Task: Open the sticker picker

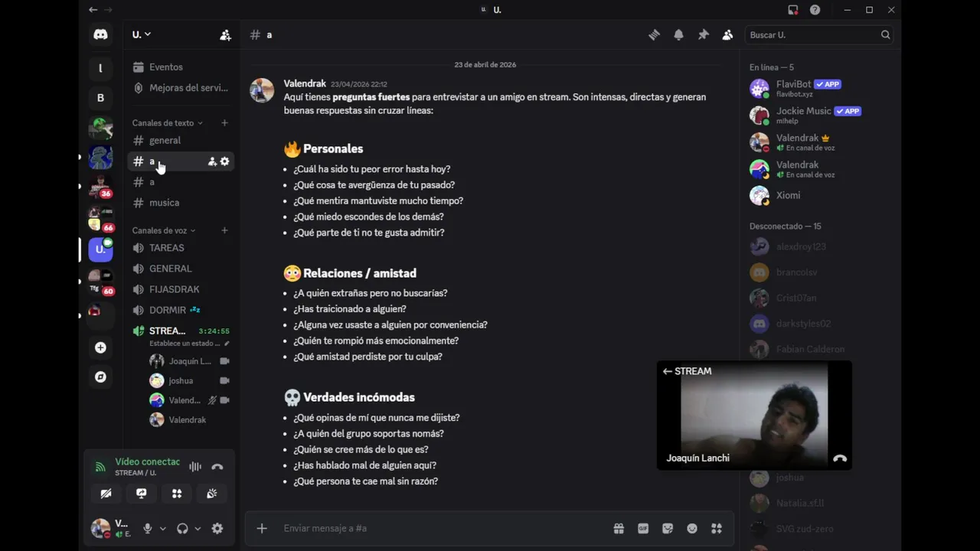Action: click(x=668, y=528)
